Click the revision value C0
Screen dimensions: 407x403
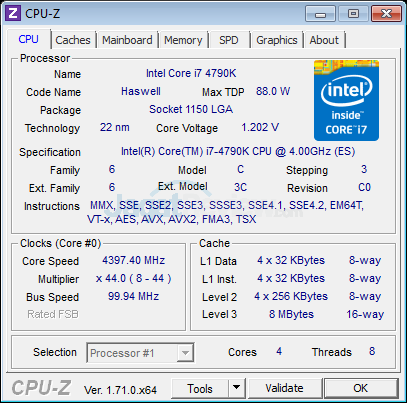[364, 187]
